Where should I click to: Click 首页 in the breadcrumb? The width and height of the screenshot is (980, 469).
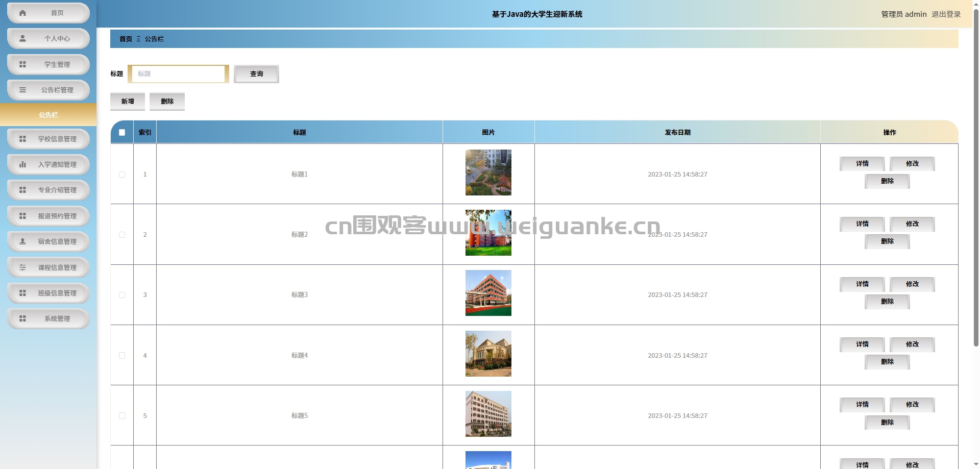[126, 39]
